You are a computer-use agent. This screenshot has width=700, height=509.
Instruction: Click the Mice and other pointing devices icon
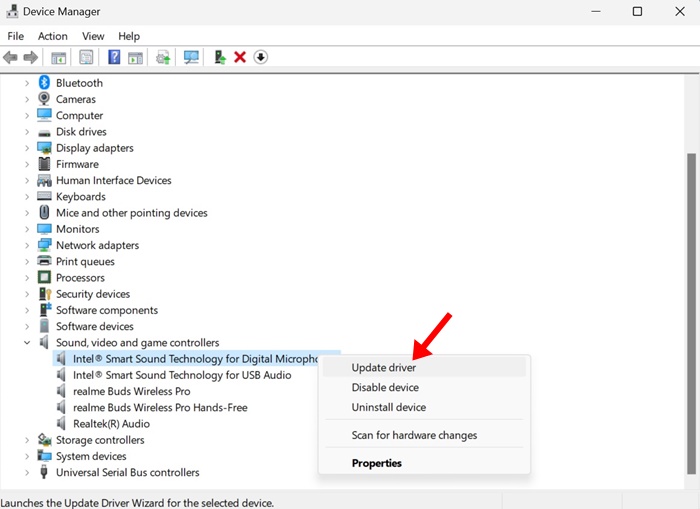(44, 213)
